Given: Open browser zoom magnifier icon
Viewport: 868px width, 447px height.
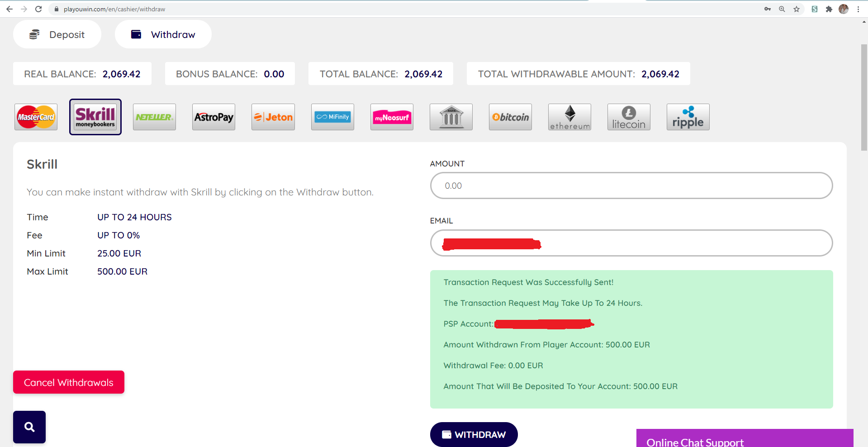Looking at the screenshot, I should 782,9.
